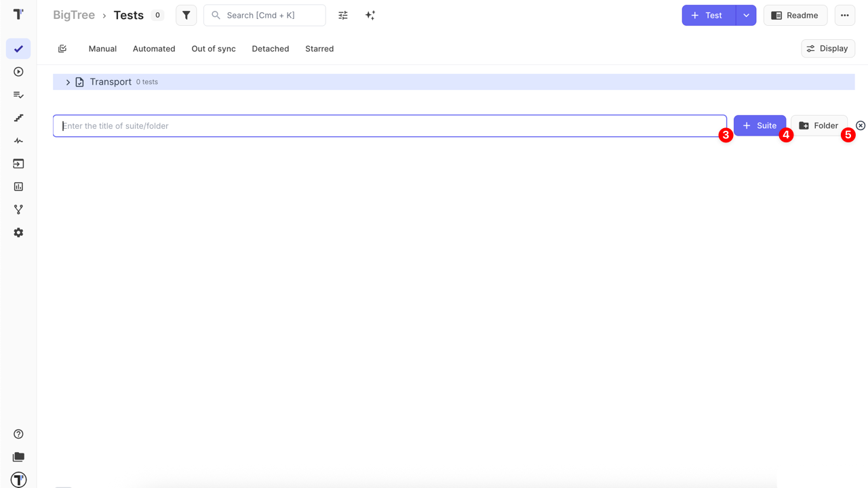Open the more options ellipsis menu
The width and height of the screenshot is (868, 488).
pyautogui.click(x=844, y=15)
